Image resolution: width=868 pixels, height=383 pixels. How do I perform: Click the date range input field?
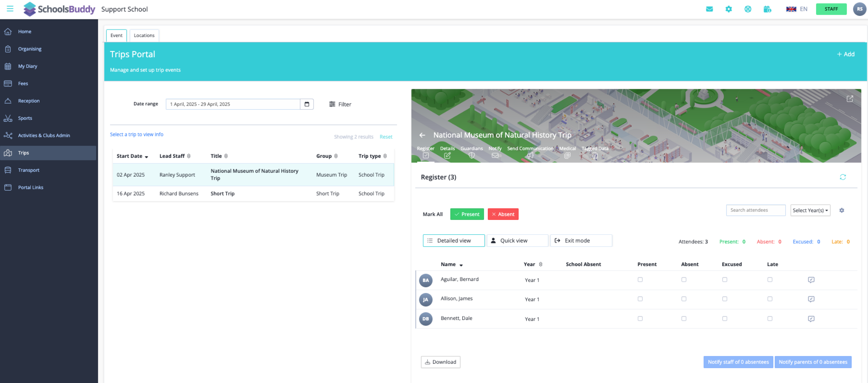pyautogui.click(x=233, y=104)
